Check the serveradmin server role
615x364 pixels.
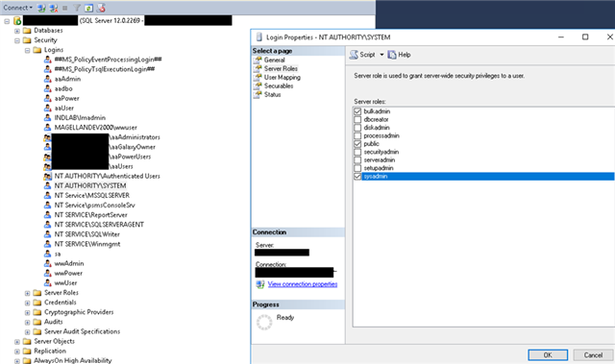coord(357,160)
